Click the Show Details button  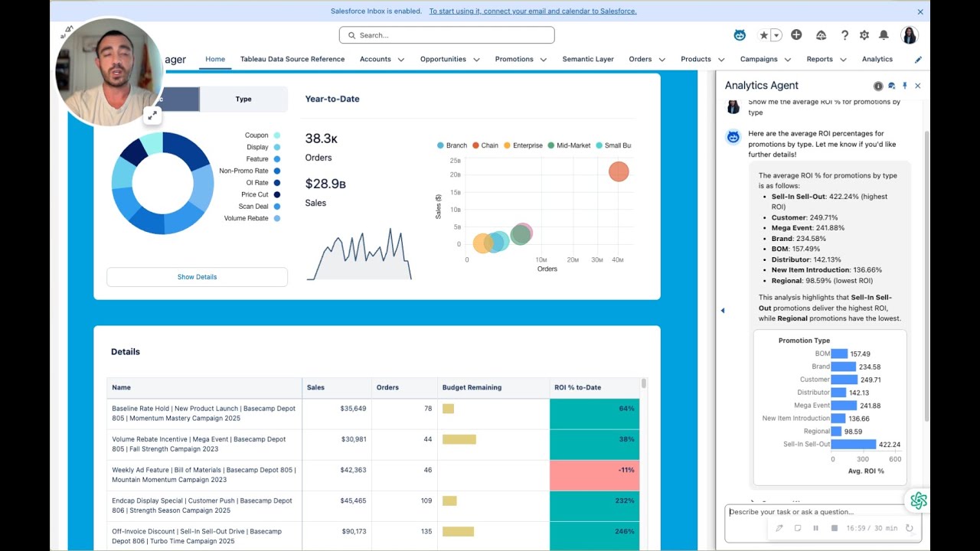click(x=197, y=277)
